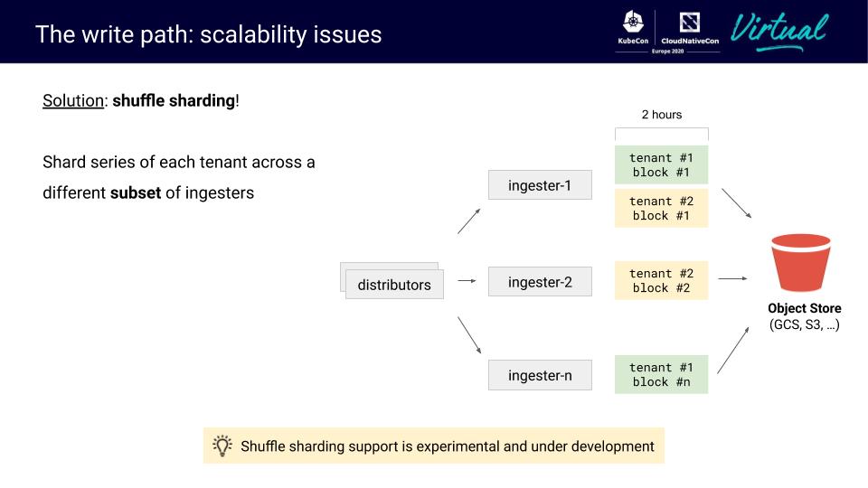Click the green tenant #1 block #1
Image resolution: width=868 pixels, height=488 pixels.
661,164
